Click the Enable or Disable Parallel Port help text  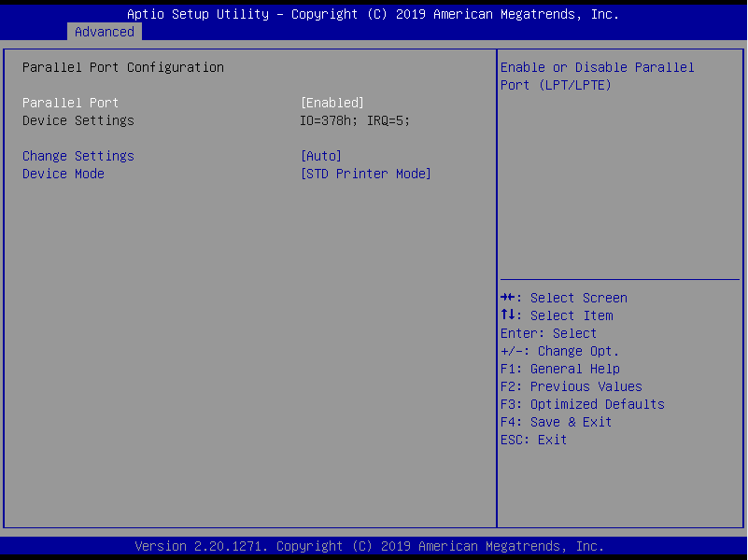(x=598, y=76)
